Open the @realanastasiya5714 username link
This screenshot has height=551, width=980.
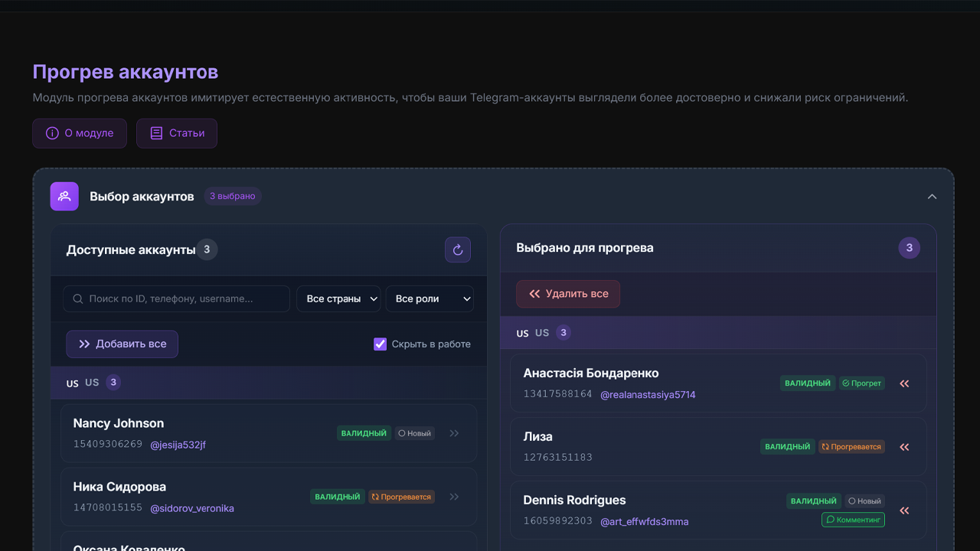pos(648,395)
